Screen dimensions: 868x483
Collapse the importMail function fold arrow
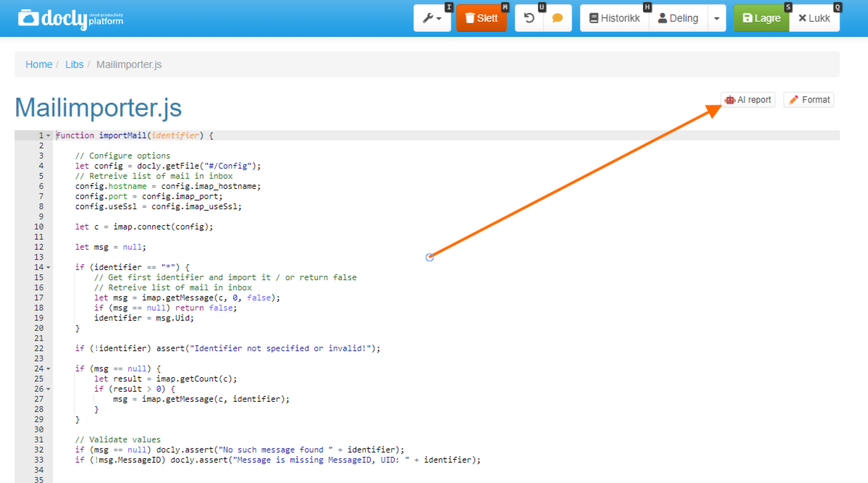pos(47,135)
